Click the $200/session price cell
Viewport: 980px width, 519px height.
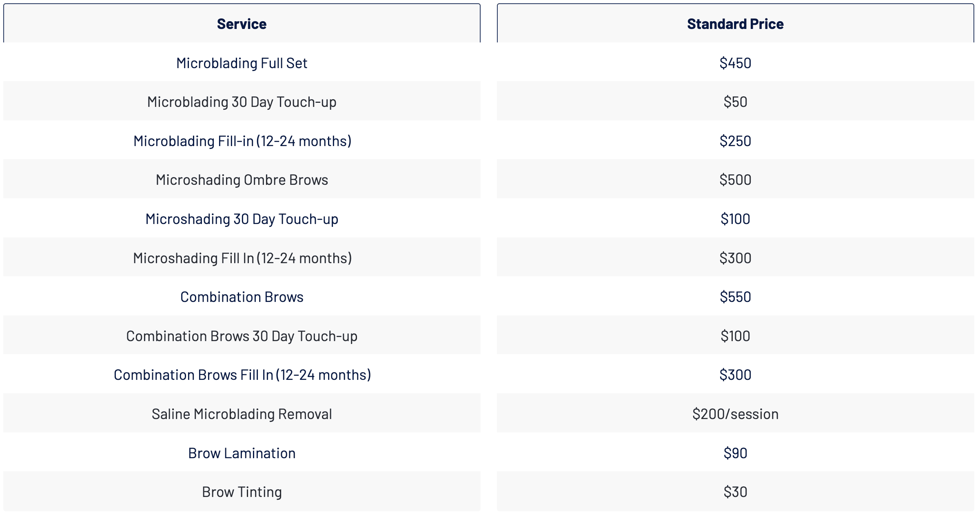(735, 414)
